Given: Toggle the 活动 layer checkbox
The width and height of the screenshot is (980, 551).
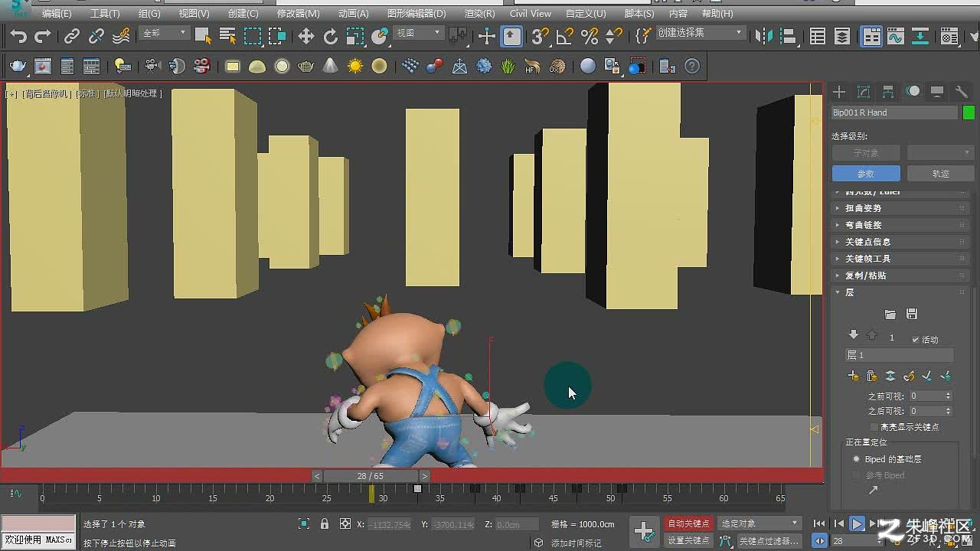Looking at the screenshot, I should pyautogui.click(x=916, y=340).
